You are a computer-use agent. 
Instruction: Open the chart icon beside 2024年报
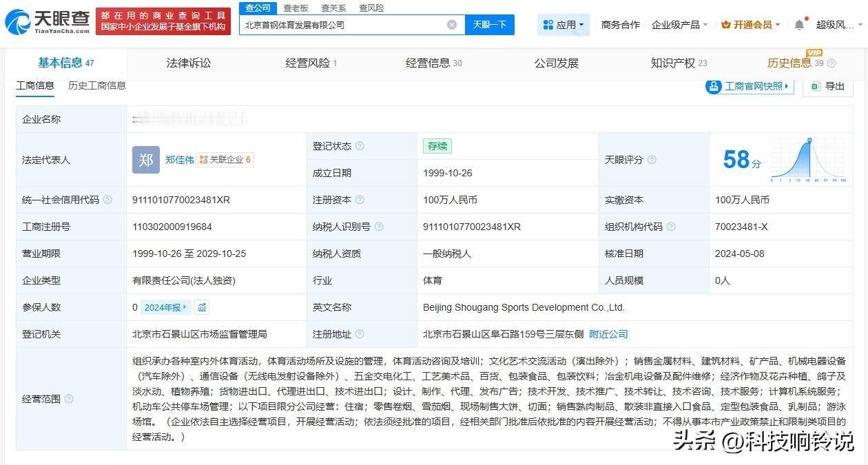click(202, 307)
